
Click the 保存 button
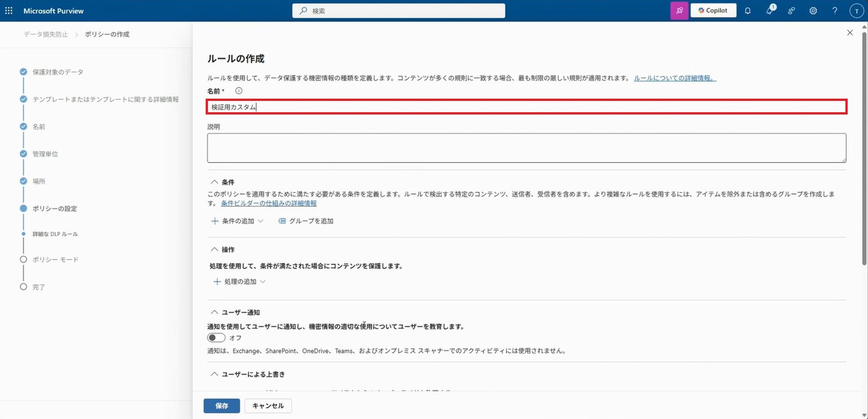(x=222, y=405)
